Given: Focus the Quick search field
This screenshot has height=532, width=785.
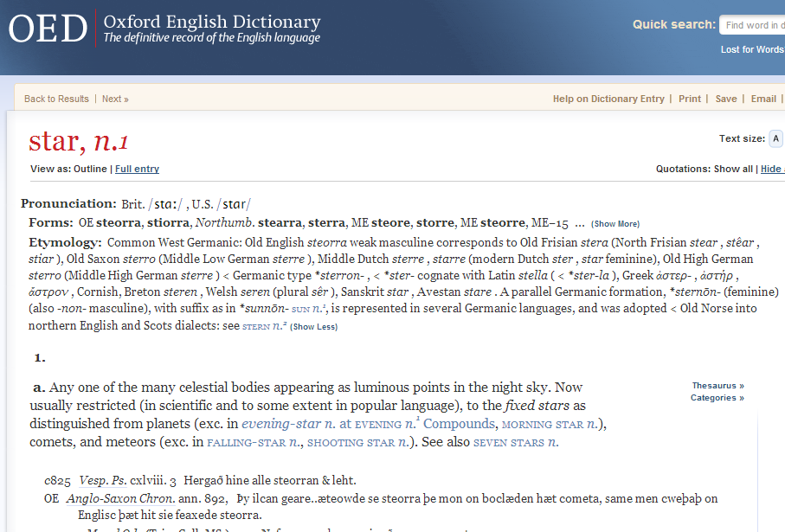Looking at the screenshot, I should (752, 25).
